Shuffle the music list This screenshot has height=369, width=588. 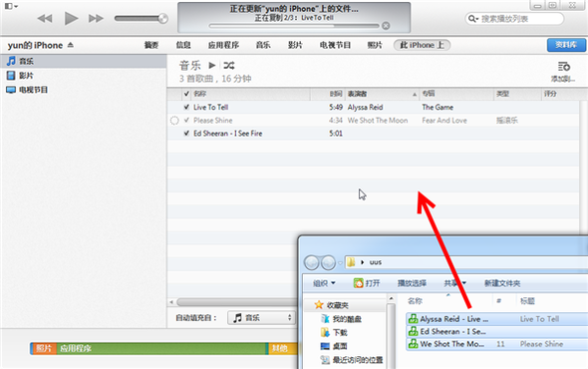pos(229,65)
